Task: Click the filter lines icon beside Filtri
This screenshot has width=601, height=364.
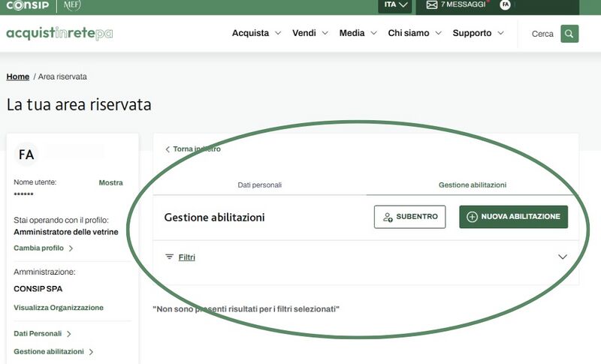Action: 169,257
